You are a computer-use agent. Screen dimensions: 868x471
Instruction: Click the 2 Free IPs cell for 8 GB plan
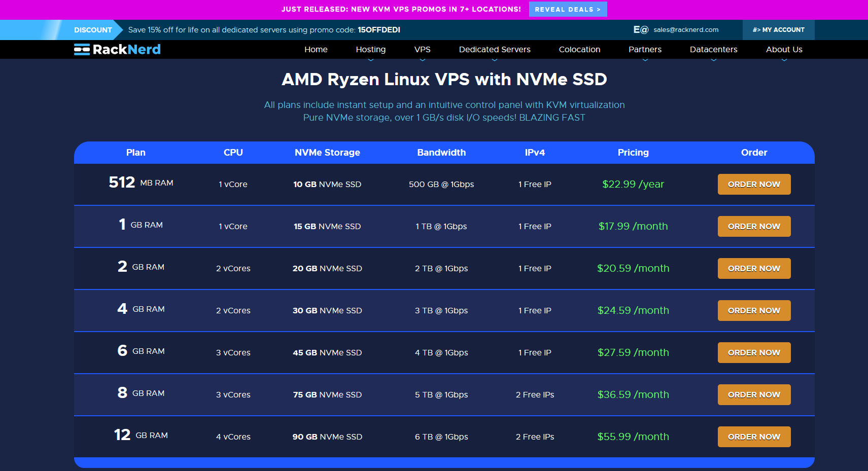click(x=535, y=395)
